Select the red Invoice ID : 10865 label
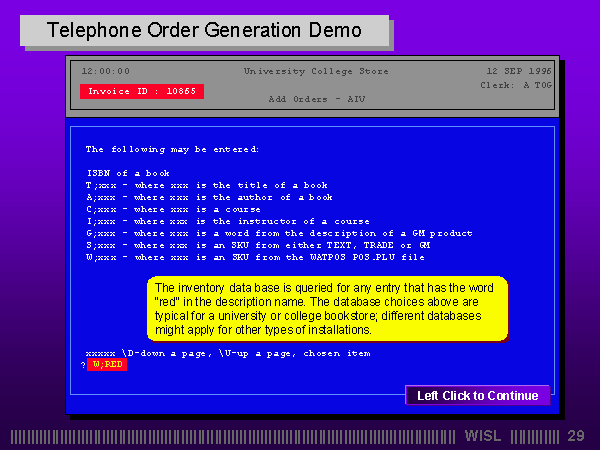Screen dimensions: 600x450 click(x=142, y=91)
